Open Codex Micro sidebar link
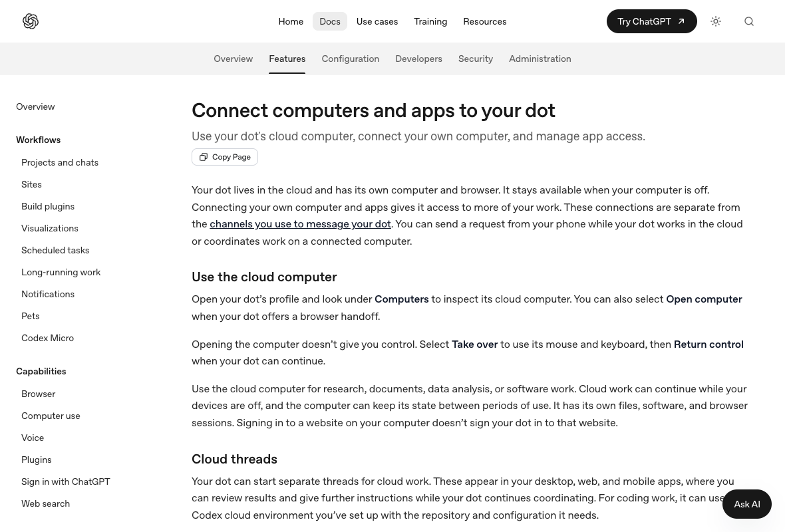Image resolution: width=785 pixels, height=532 pixels. [47, 338]
